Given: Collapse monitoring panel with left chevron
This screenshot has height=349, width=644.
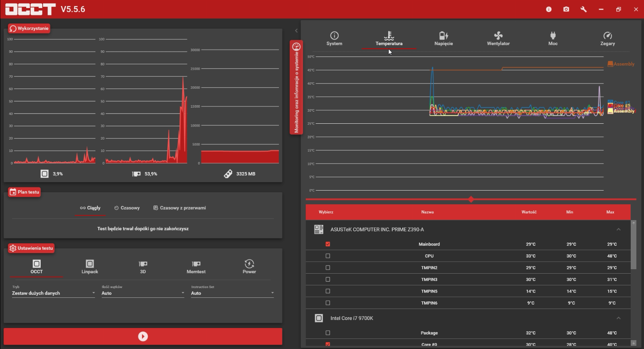Looking at the screenshot, I should [296, 31].
